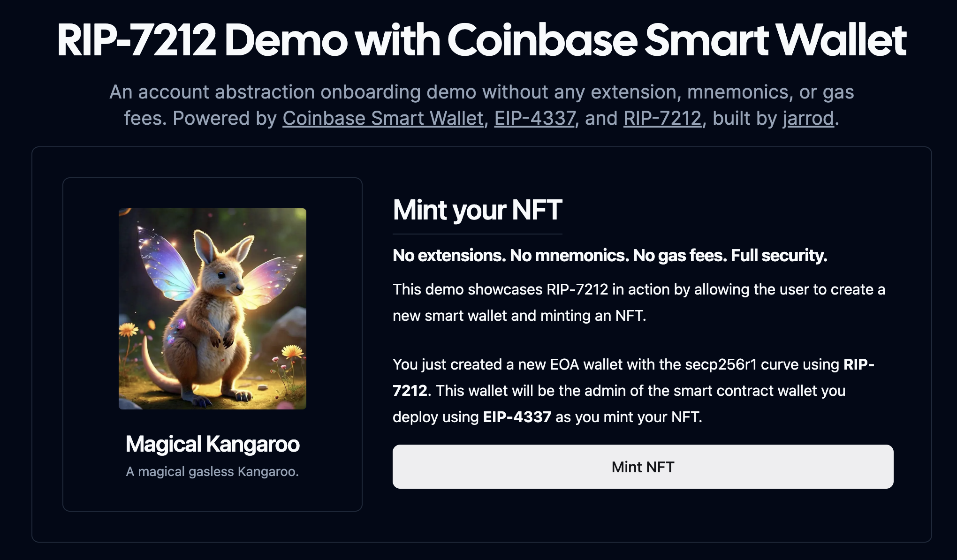This screenshot has height=560, width=957.
Task: Click the gasless Kangaroo description text
Action: tap(213, 471)
